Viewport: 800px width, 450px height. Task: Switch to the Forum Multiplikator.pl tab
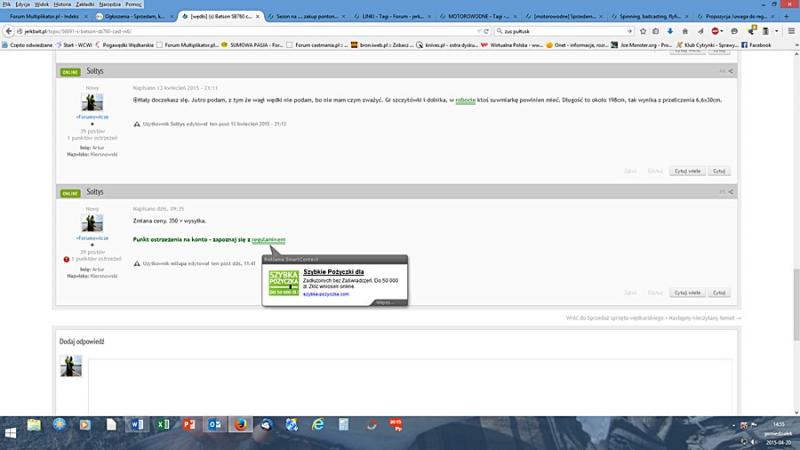[x=47, y=17]
